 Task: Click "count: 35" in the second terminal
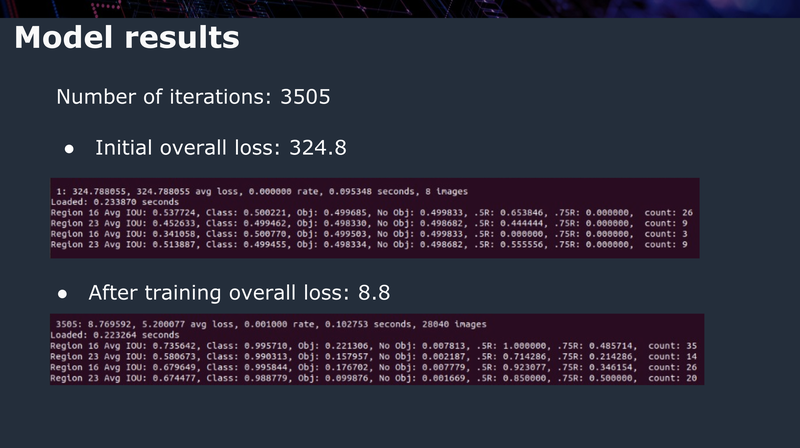[x=675, y=347]
